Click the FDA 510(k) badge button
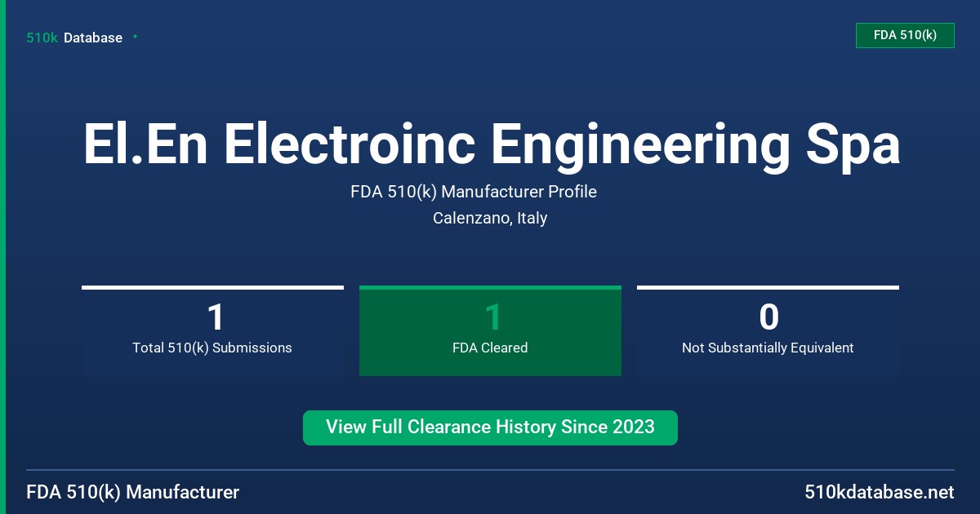This screenshot has width=980, height=514. click(905, 35)
